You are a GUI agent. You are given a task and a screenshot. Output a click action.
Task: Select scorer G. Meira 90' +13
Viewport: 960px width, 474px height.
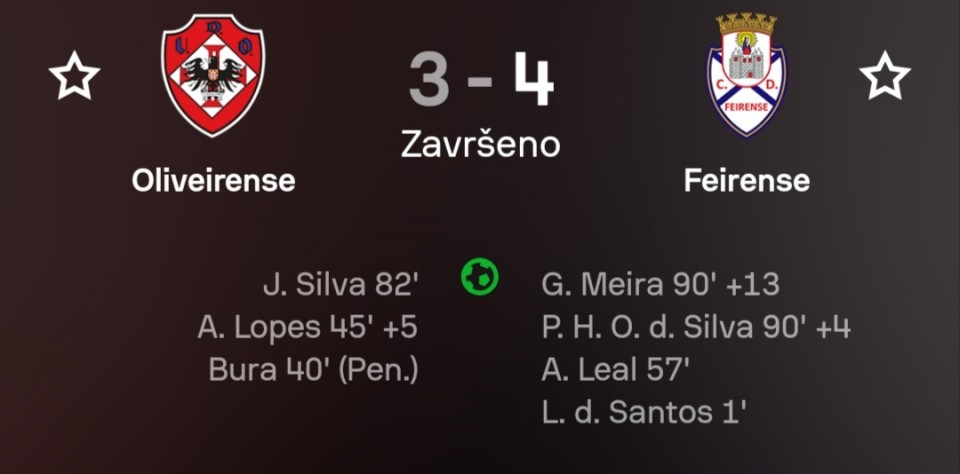(660, 285)
